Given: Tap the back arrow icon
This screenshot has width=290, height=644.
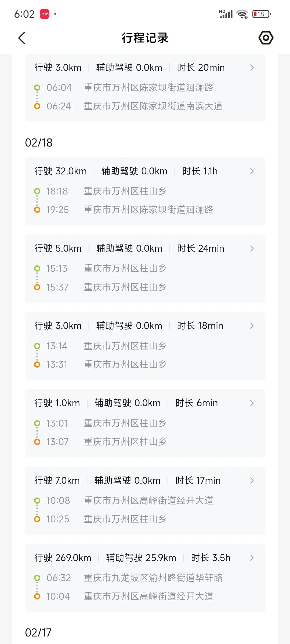Looking at the screenshot, I should [x=22, y=38].
